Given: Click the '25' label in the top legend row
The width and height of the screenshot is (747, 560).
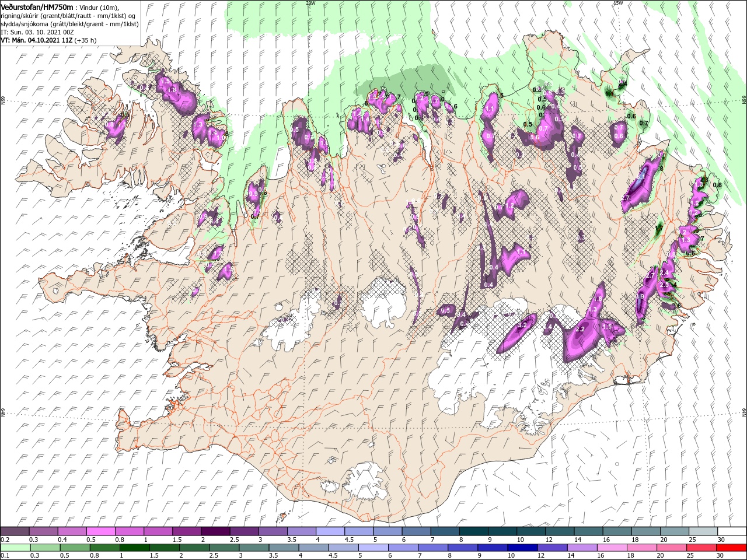Looking at the screenshot, I should click(693, 540).
